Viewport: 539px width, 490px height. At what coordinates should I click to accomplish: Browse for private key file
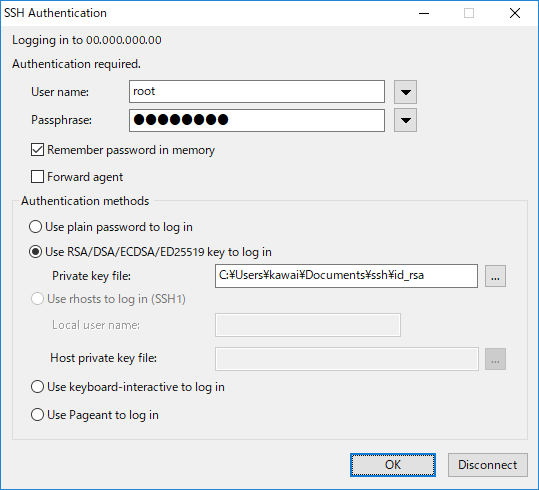click(x=495, y=276)
